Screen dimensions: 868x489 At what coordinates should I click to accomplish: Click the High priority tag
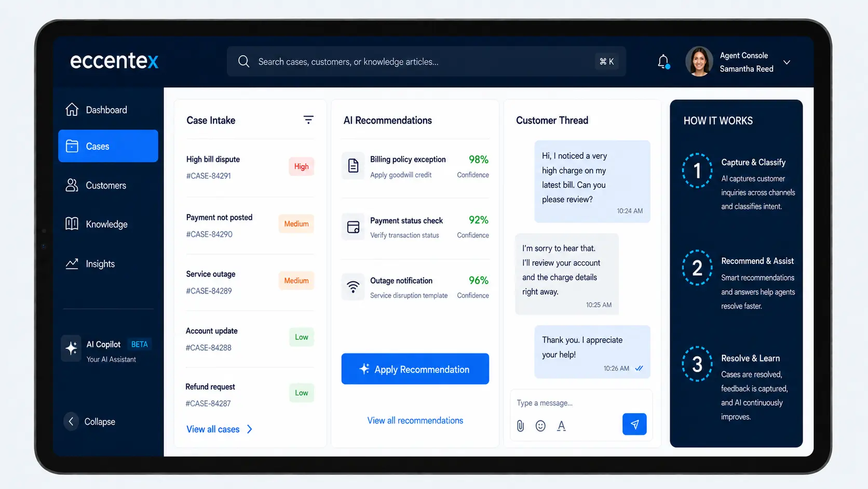tap(301, 166)
